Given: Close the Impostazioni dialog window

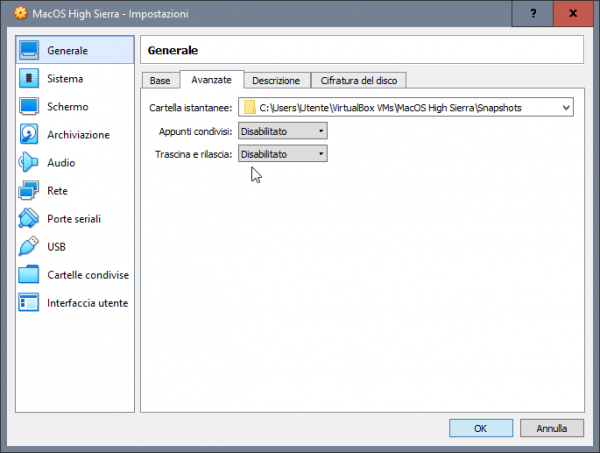Looking at the screenshot, I should pos(573,13).
